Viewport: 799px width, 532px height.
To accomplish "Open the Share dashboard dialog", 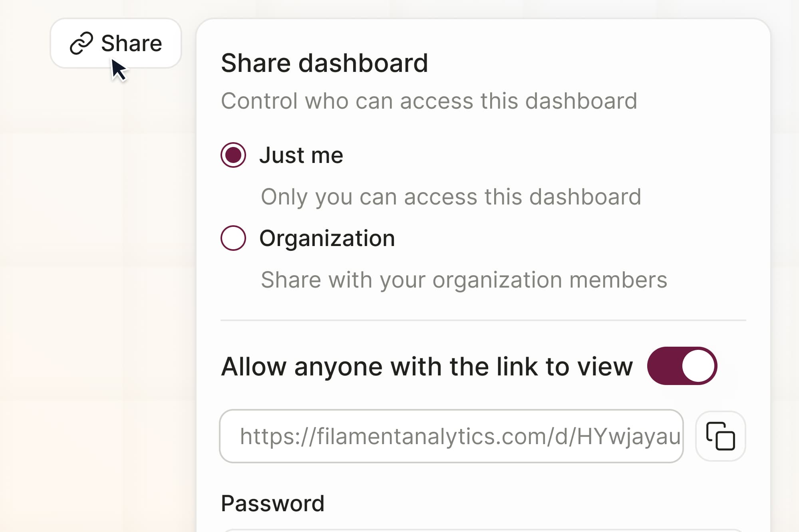I will pos(116,43).
